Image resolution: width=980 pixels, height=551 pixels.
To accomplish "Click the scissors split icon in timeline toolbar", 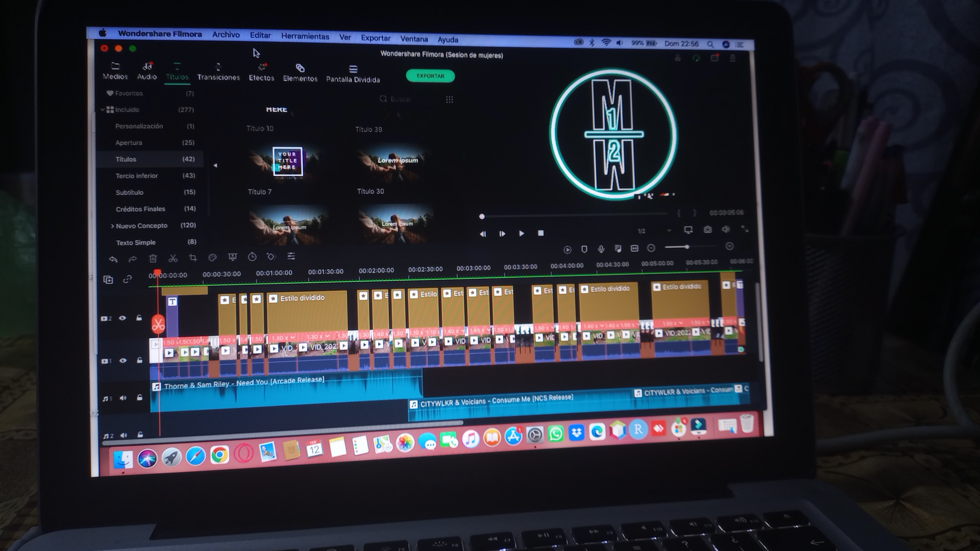I will (x=173, y=258).
